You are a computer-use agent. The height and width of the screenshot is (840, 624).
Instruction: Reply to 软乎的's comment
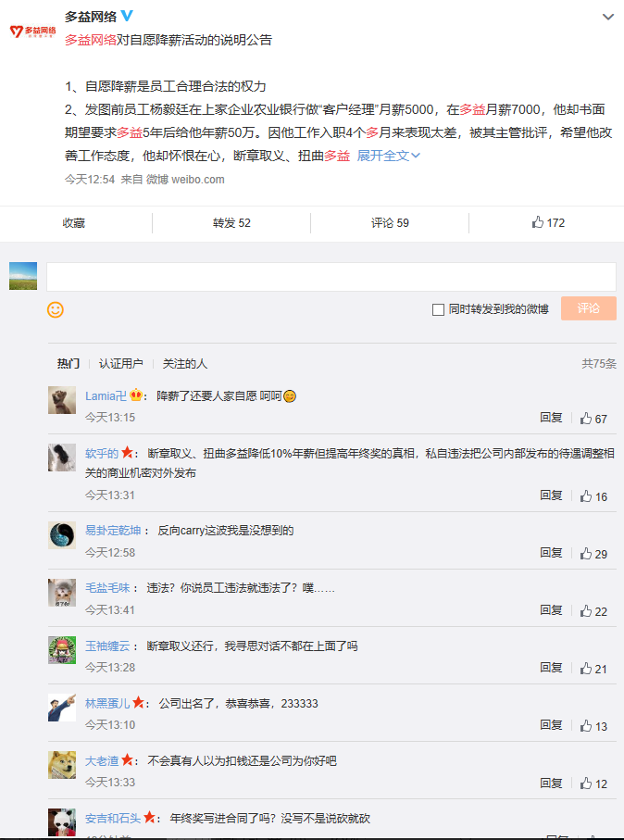[551, 495]
